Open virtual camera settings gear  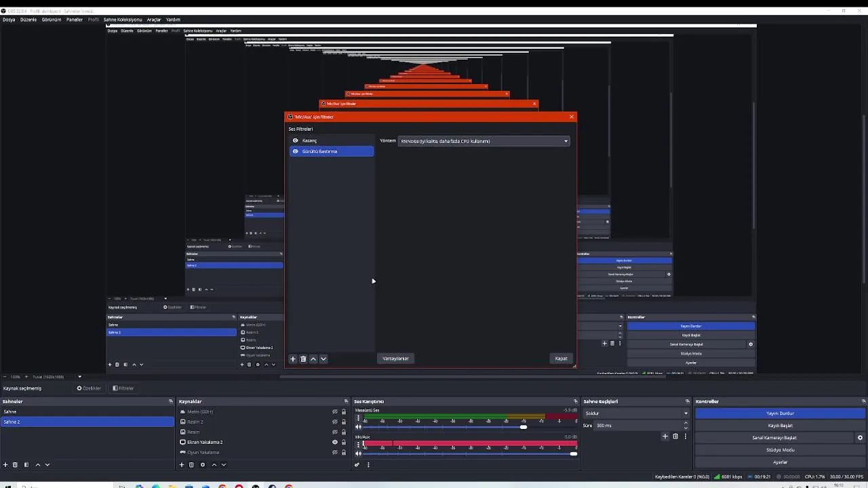click(x=860, y=438)
